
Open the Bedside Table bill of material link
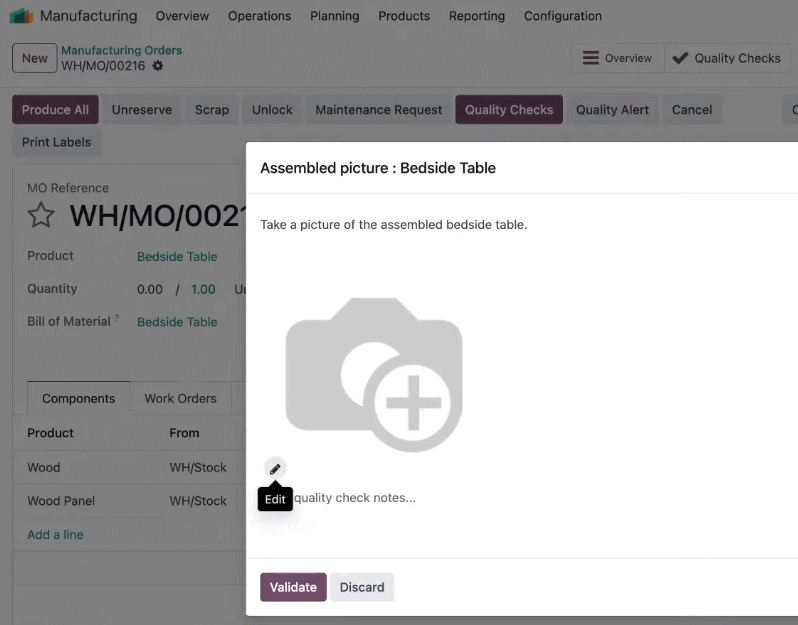pos(177,322)
